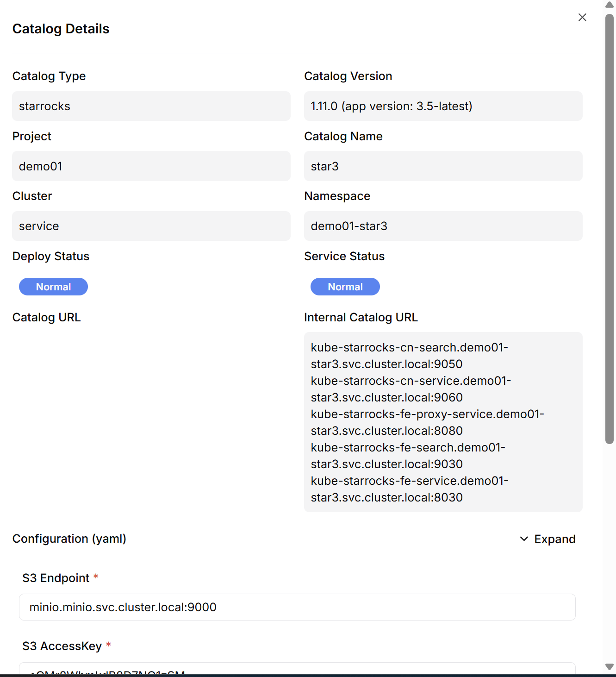Image resolution: width=616 pixels, height=677 pixels.
Task: Click into the S3 AccessKey field
Action: pos(297,670)
